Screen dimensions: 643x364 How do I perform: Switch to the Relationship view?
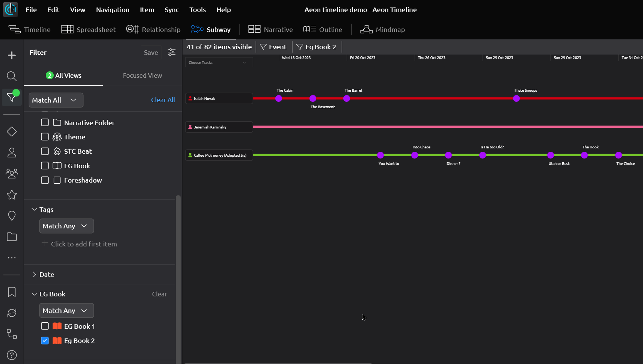153,29
